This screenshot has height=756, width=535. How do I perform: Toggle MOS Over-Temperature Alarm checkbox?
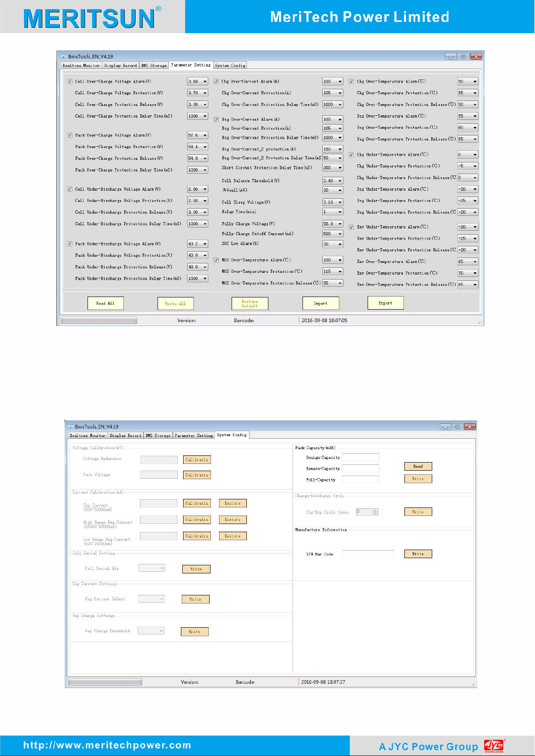click(x=216, y=260)
